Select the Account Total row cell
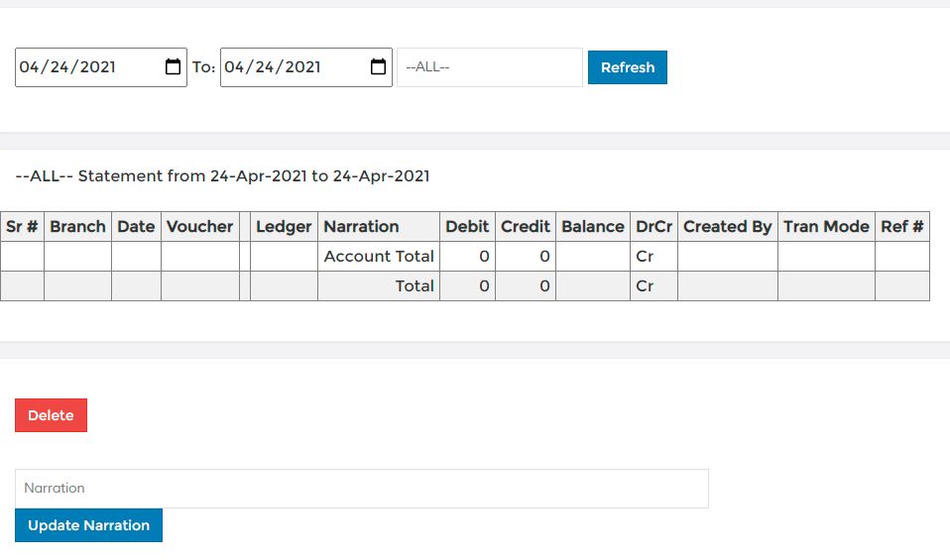The height and width of the screenshot is (560, 950). (x=379, y=256)
